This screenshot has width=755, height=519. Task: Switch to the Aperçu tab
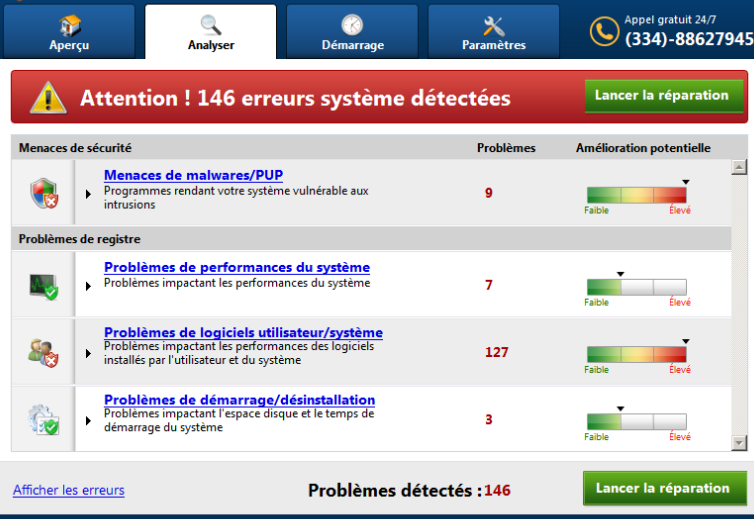[x=68, y=32]
